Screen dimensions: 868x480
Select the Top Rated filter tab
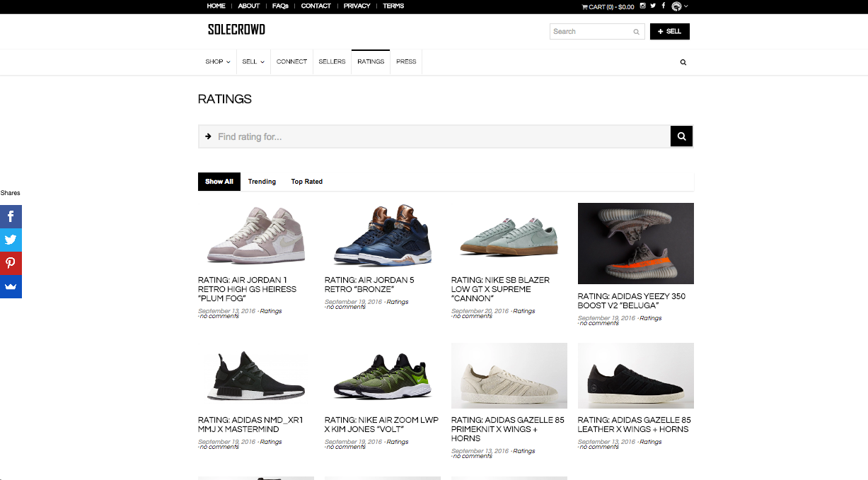(x=307, y=182)
